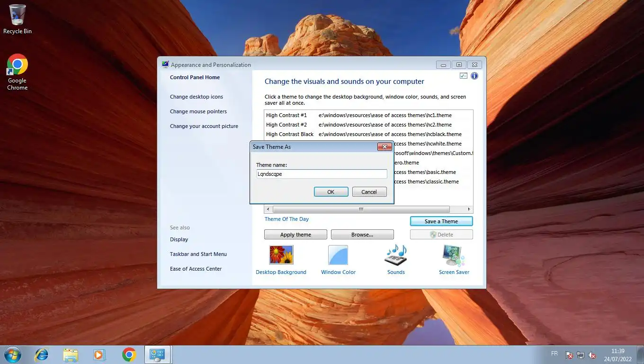Click Show desktop strip at taskbar end
This screenshot has height=364, width=644.
click(x=641, y=355)
